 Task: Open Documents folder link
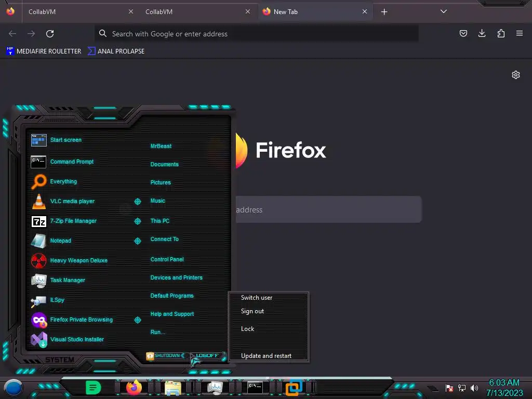164,164
